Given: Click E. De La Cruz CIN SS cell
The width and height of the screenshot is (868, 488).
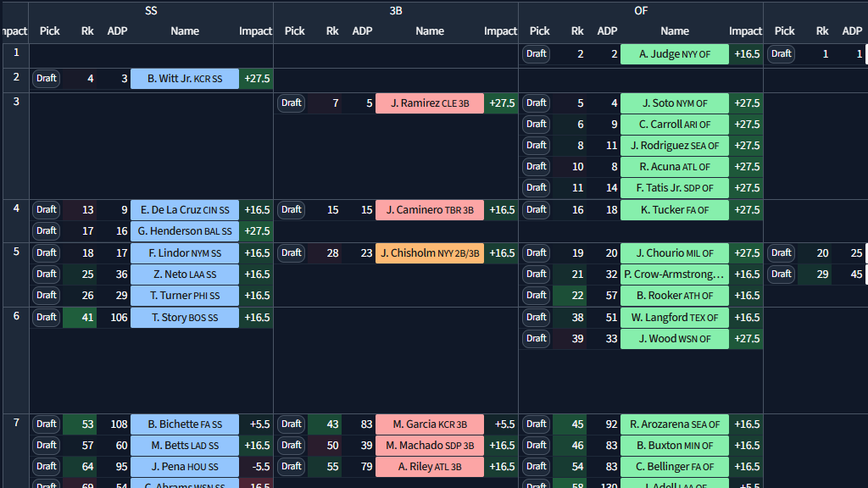Looking at the screenshot, I should [x=185, y=210].
